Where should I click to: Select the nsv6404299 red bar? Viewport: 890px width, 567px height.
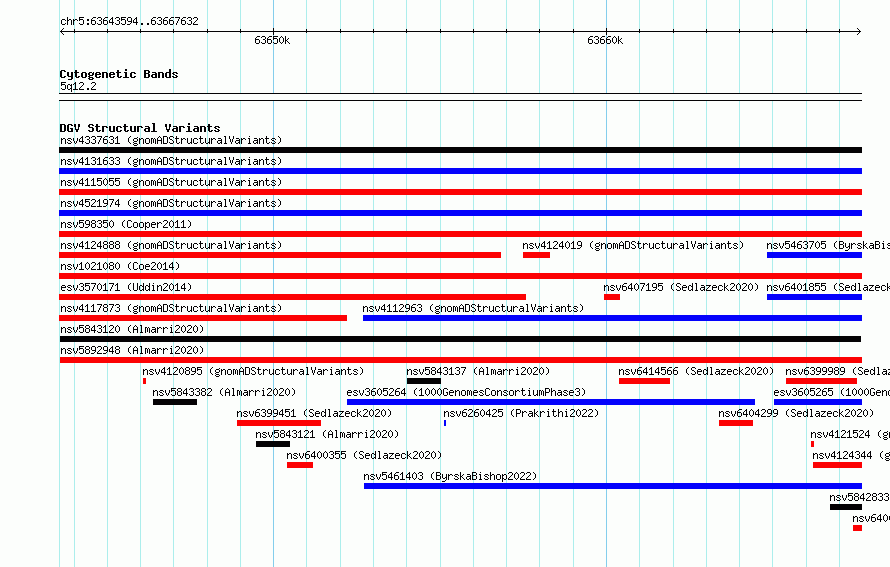(x=736, y=423)
